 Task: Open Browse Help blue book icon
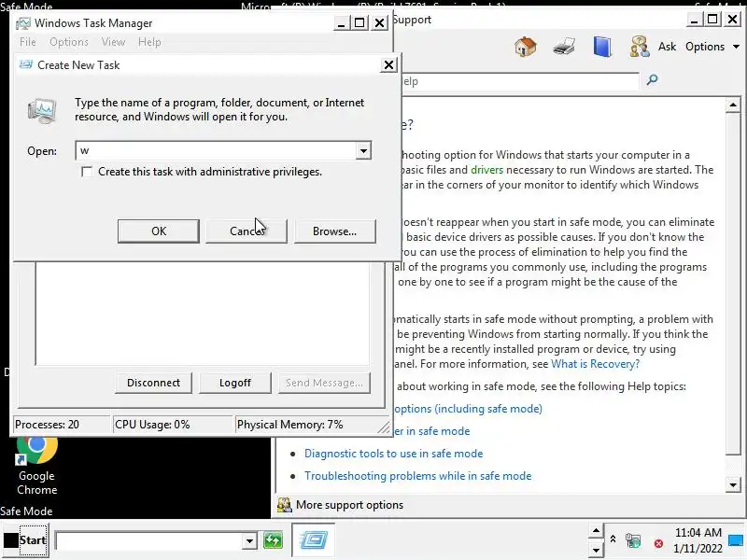[x=602, y=47]
